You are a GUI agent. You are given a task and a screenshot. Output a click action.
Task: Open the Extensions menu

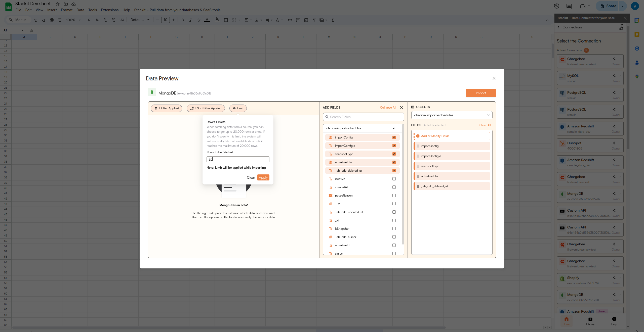click(109, 10)
